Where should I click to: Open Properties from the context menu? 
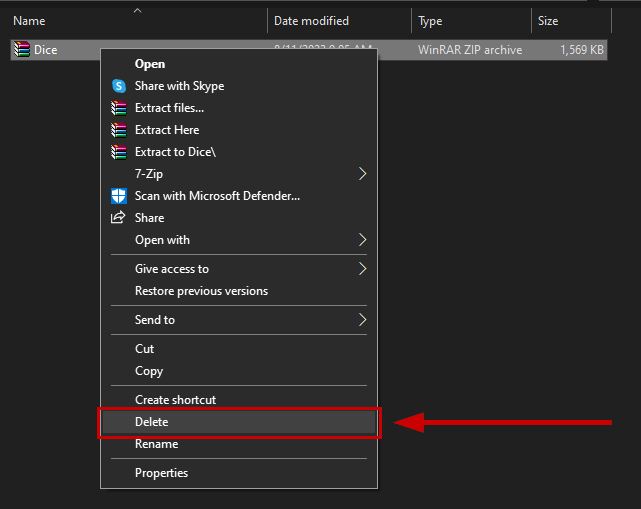click(161, 473)
